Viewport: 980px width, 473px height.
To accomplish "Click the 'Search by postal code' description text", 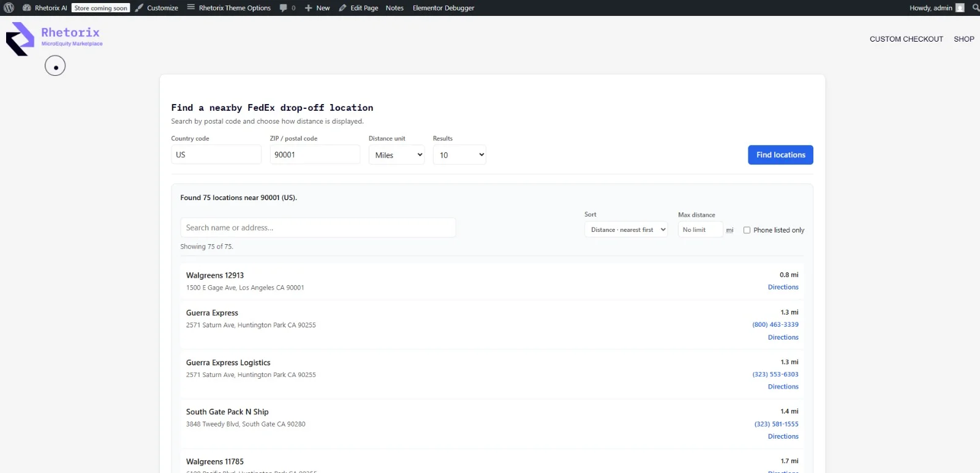I will pyautogui.click(x=267, y=121).
